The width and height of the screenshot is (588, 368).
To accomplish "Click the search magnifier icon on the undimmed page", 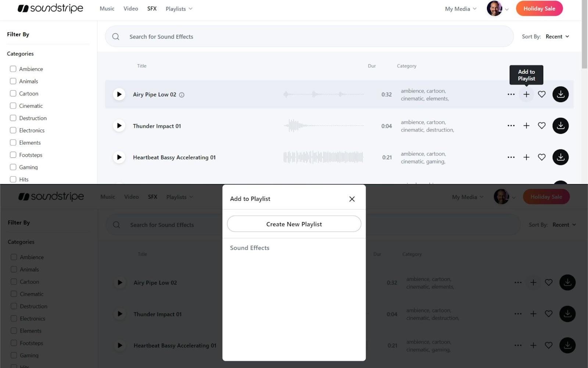I will 116,36.
